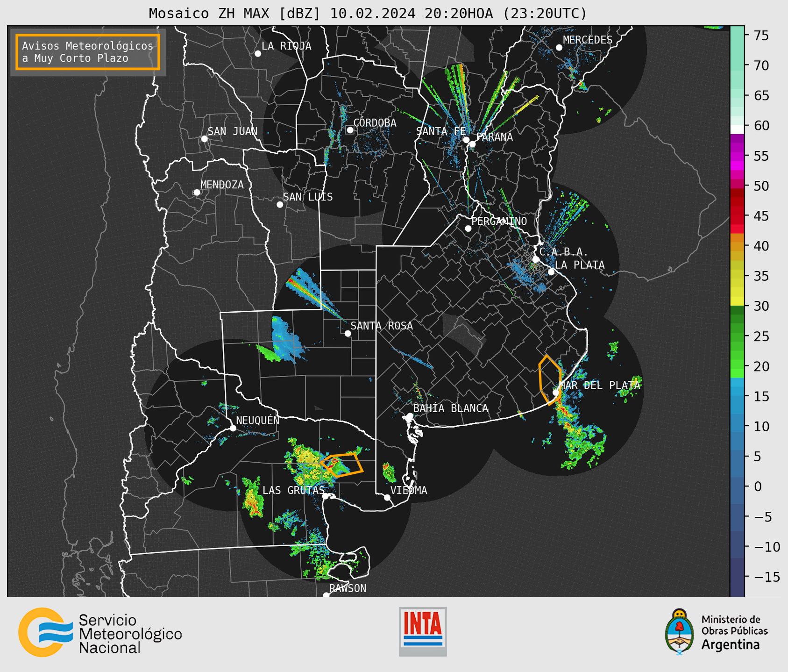Click the Mendoza city marker dot
Screen dimensions: 788x672
(197, 193)
